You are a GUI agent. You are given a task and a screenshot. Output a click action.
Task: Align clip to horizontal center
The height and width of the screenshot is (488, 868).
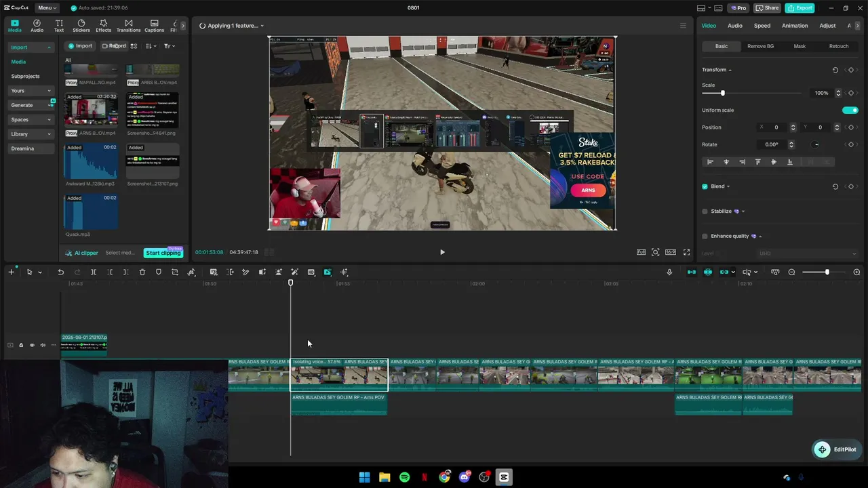point(726,162)
